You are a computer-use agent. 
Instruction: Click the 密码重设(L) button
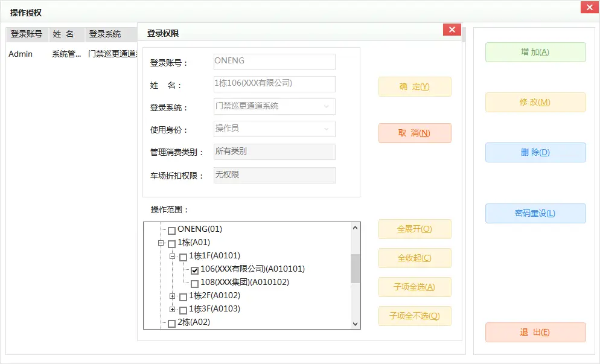tap(535, 214)
